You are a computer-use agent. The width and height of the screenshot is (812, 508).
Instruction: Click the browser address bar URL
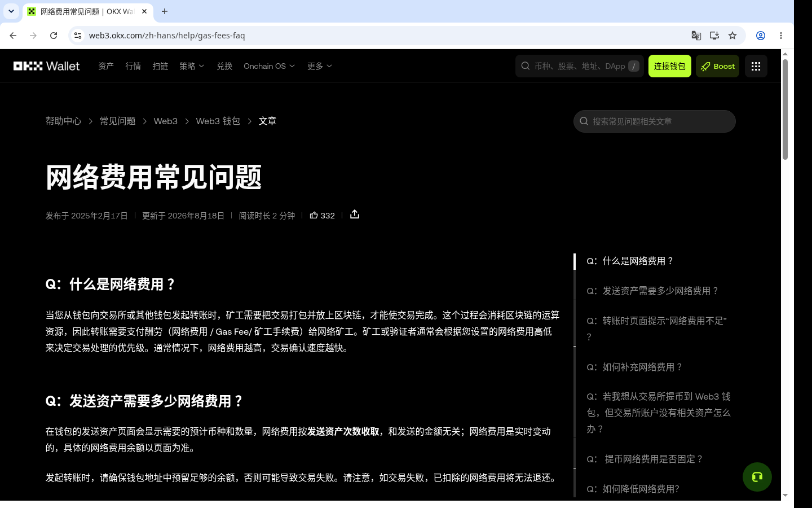(x=167, y=36)
